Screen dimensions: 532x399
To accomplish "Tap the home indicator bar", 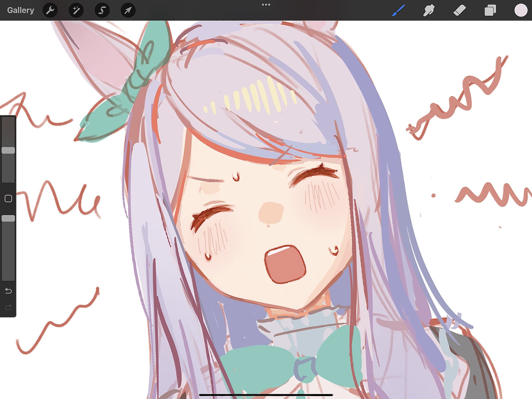I will click(266, 395).
